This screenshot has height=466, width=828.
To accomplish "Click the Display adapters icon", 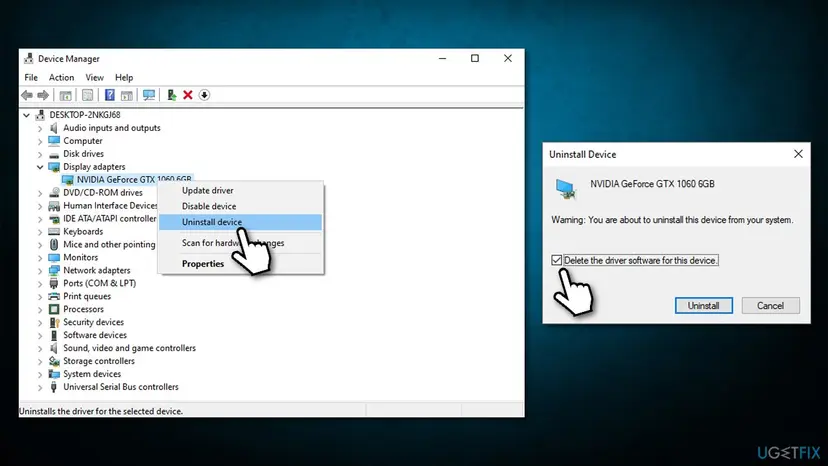I will point(54,167).
